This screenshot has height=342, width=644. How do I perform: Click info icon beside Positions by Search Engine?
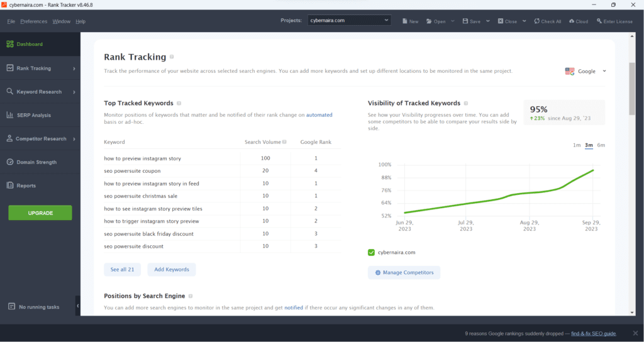point(191,296)
